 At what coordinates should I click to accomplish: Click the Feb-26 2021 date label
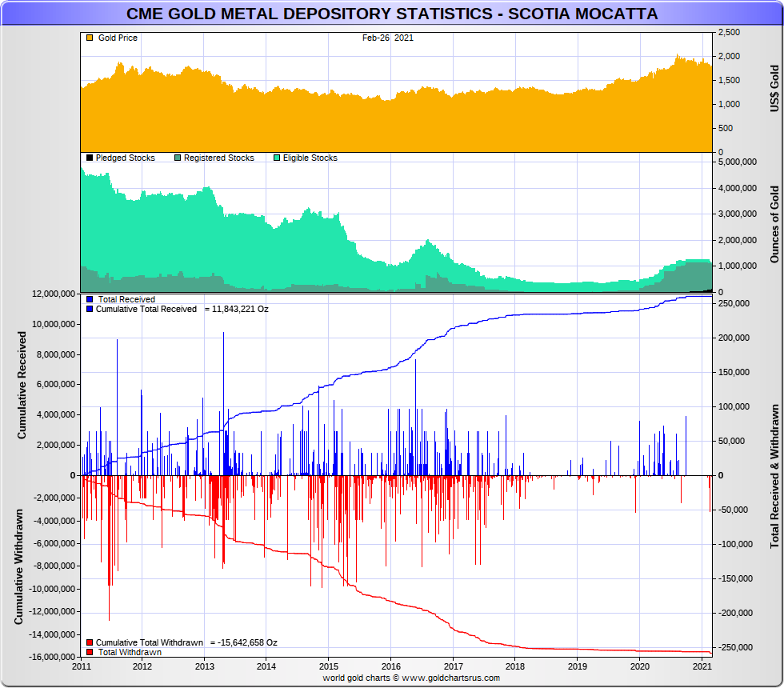(388, 38)
